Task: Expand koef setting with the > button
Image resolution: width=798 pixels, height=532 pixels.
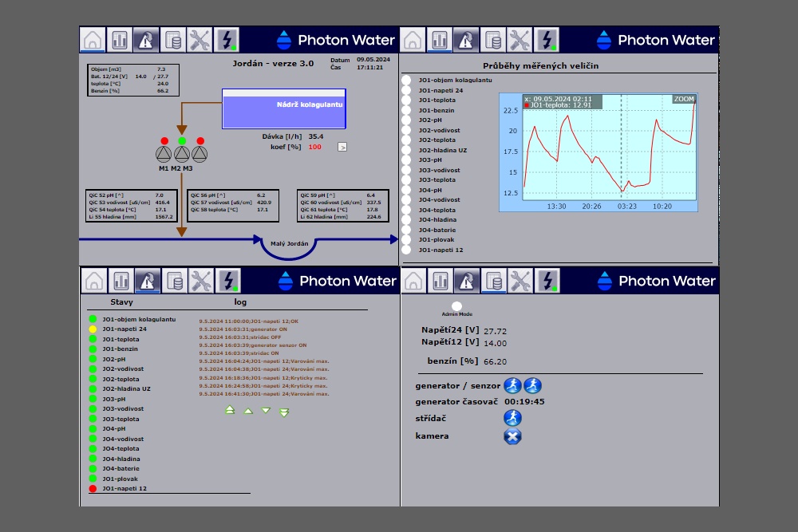Action: tap(342, 147)
